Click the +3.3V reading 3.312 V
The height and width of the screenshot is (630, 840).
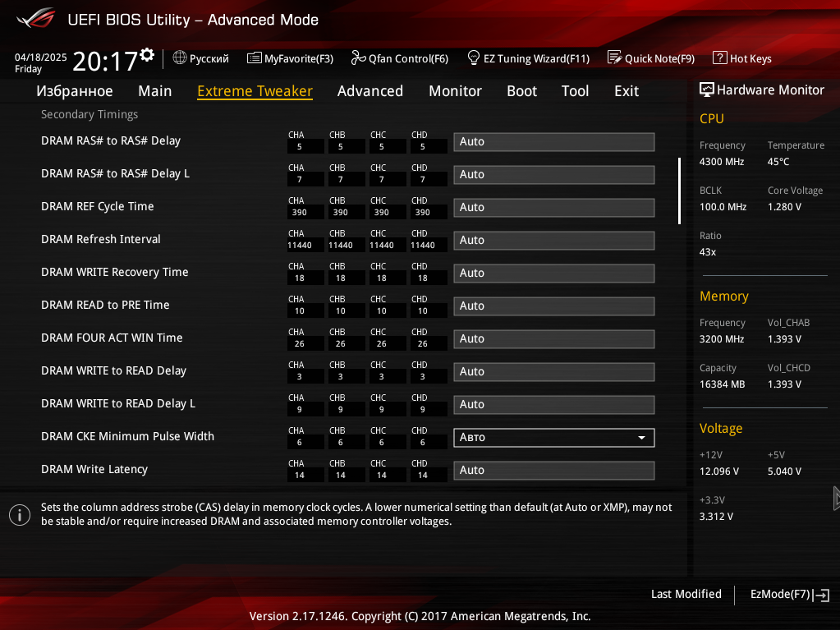point(716,517)
